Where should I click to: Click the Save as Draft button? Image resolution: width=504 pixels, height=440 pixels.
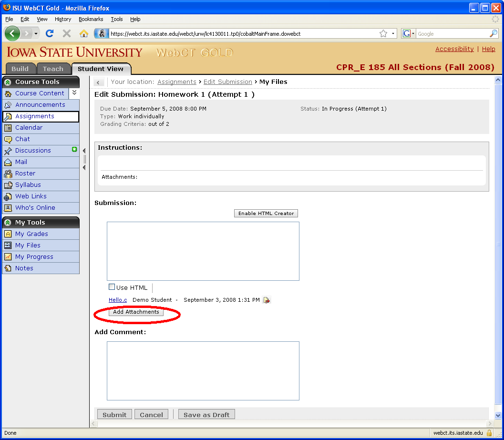(x=206, y=415)
